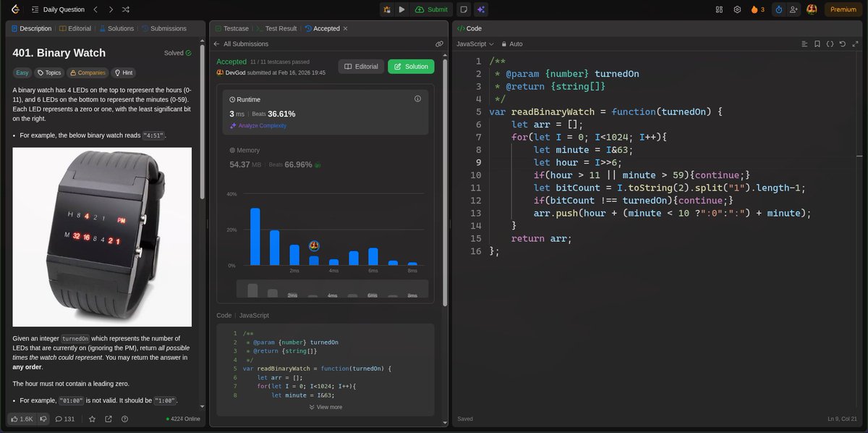Open settings gear in top bar

[737, 9]
